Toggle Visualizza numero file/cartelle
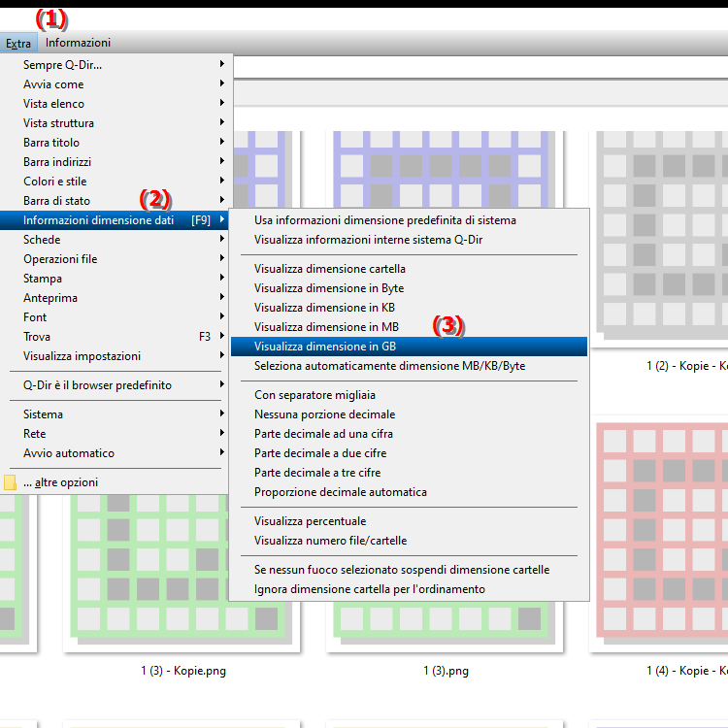 (409, 541)
